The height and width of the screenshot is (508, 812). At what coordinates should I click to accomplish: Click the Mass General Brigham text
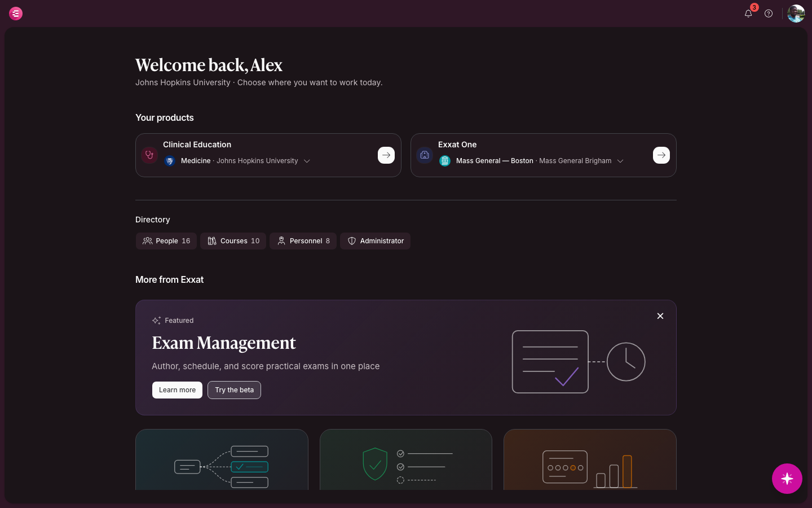click(575, 161)
